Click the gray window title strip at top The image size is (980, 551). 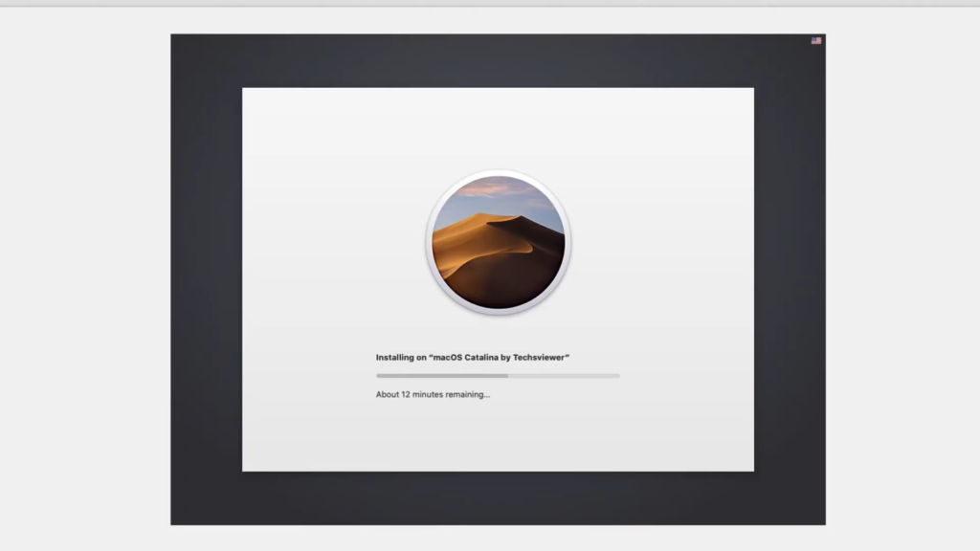click(490, 3)
